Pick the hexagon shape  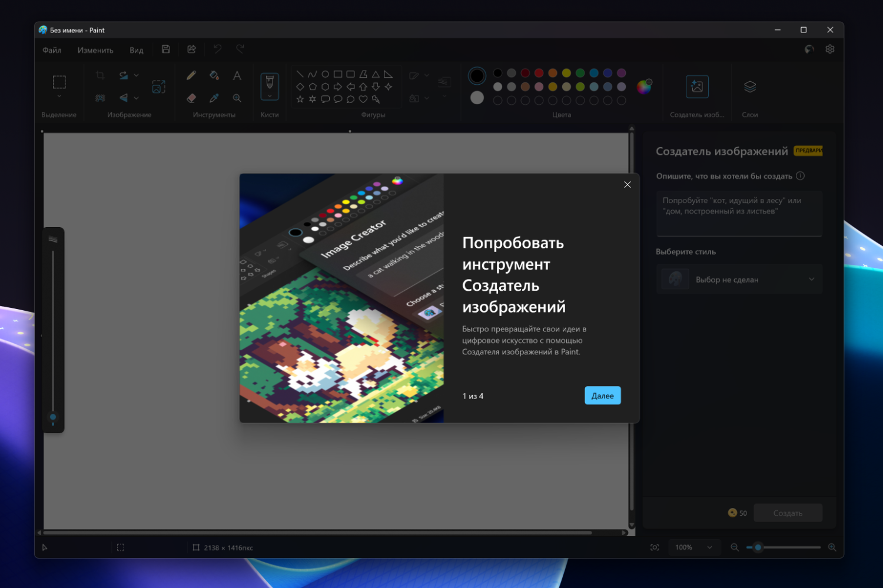coord(325,87)
